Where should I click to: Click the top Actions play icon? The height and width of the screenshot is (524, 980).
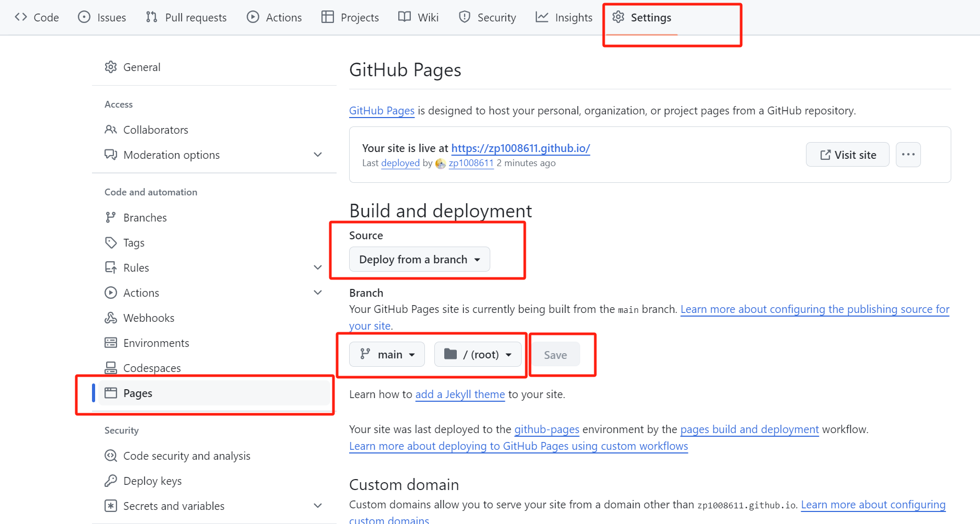(x=253, y=17)
